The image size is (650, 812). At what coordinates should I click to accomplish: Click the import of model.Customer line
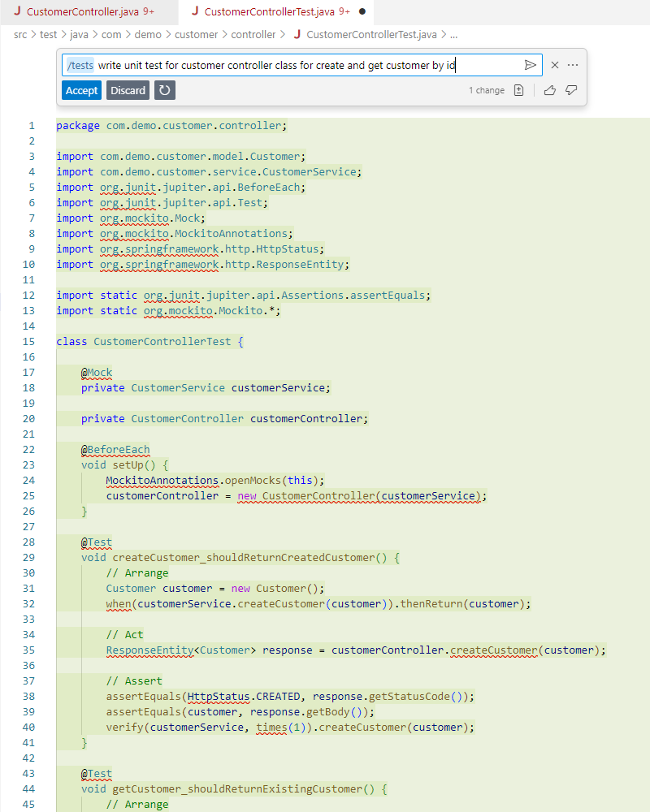click(181, 157)
